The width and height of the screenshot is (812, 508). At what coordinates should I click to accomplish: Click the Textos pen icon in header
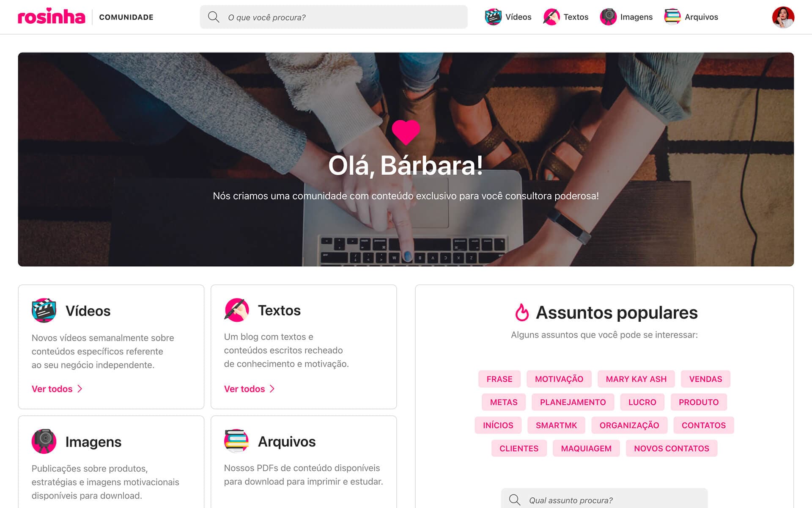tap(551, 17)
